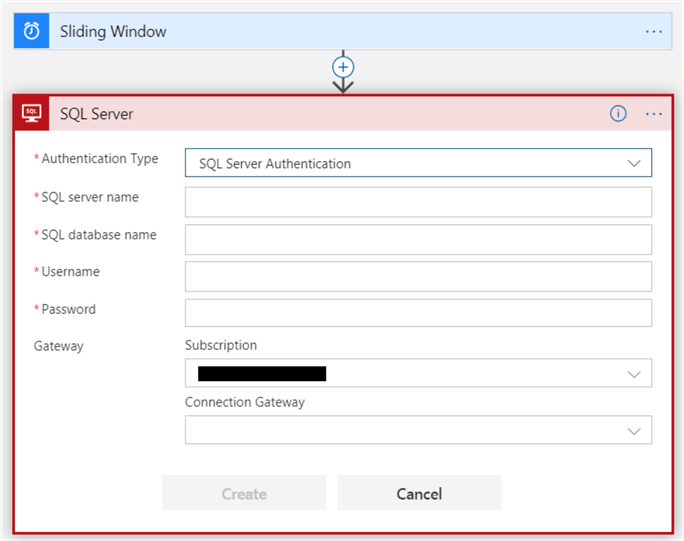
Task: Click the SQL server name label
Action: [x=90, y=197]
